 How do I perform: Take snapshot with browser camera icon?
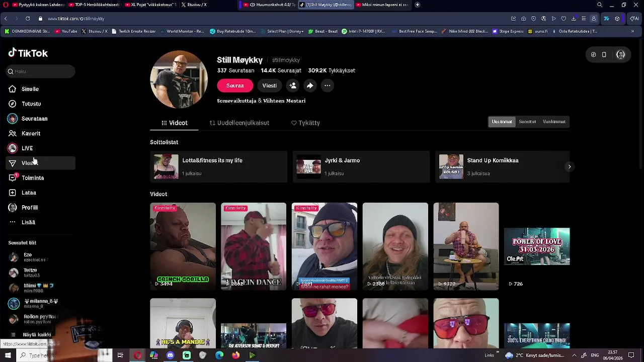click(524, 19)
